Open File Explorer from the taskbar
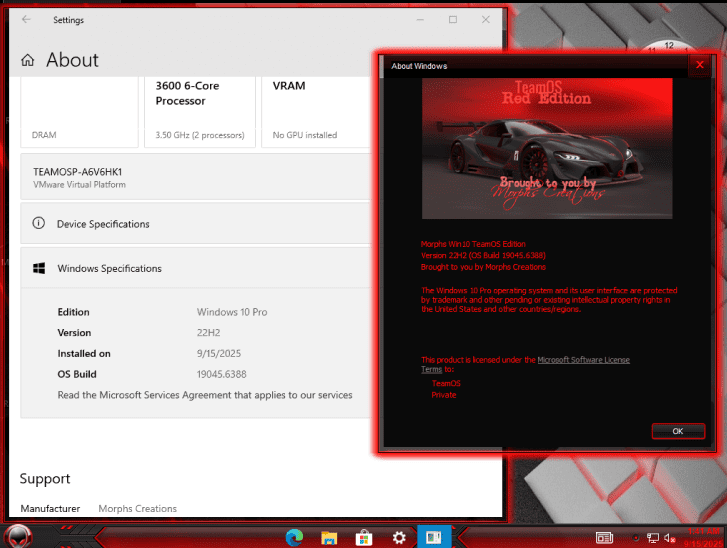727x548 pixels. pos(329,537)
